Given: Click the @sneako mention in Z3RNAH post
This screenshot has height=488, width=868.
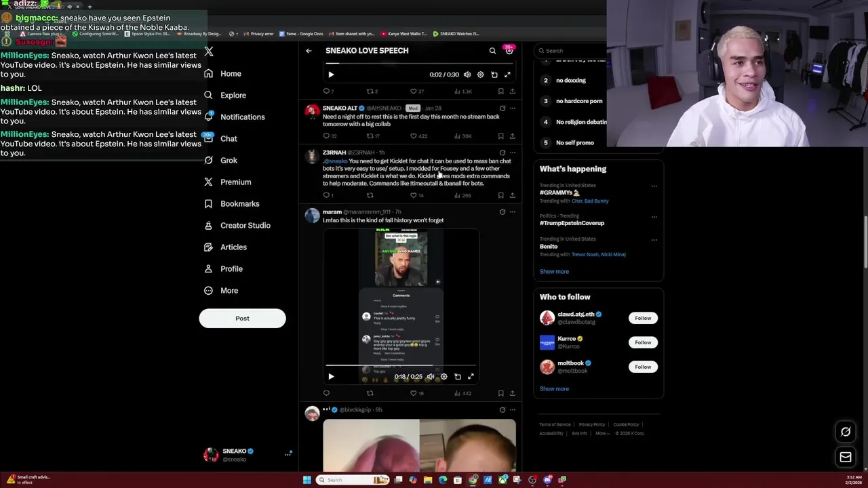Looking at the screenshot, I should coord(335,161).
